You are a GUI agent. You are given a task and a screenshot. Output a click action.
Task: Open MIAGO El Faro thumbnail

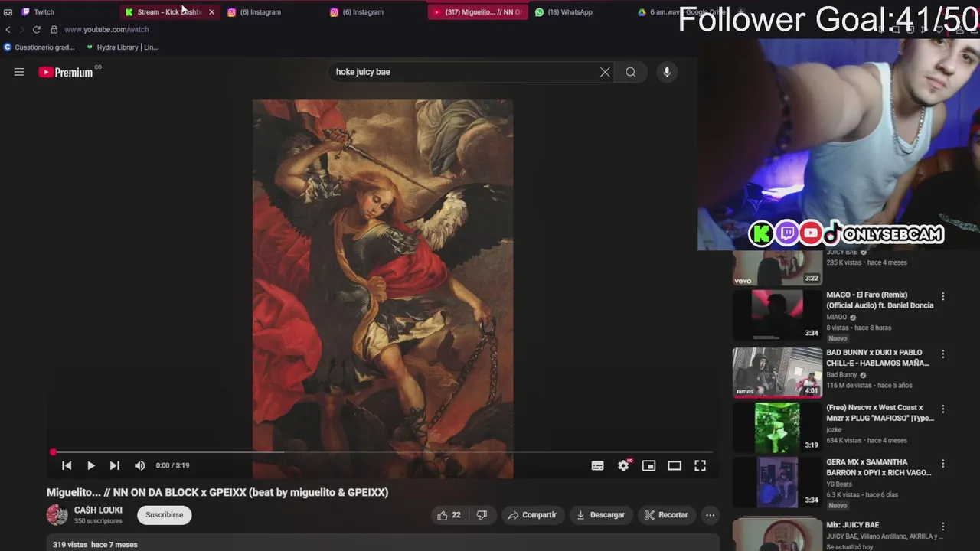[x=777, y=314]
